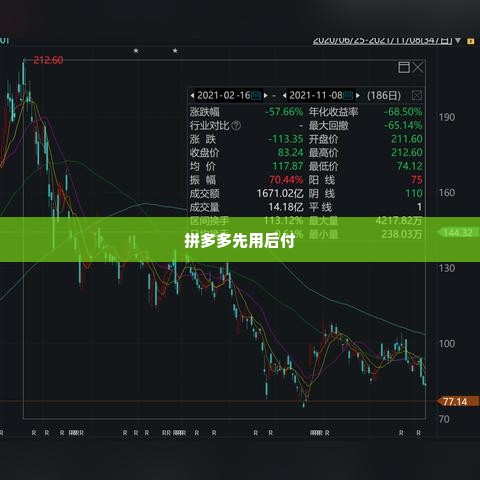Image resolution: width=480 pixels, height=480 pixels.
Task: Select the -57.66% 涨跌幅 value
Action: (x=284, y=112)
